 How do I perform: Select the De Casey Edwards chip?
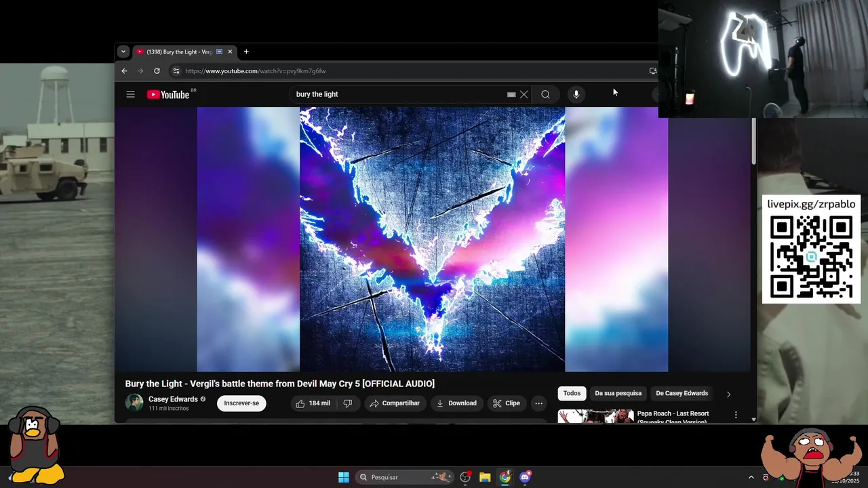click(x=682, y=393)
